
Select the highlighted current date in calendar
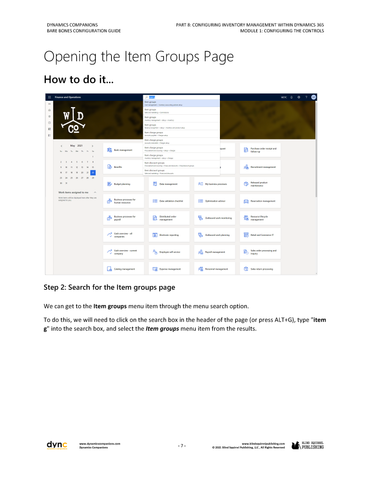pos(93,172)
